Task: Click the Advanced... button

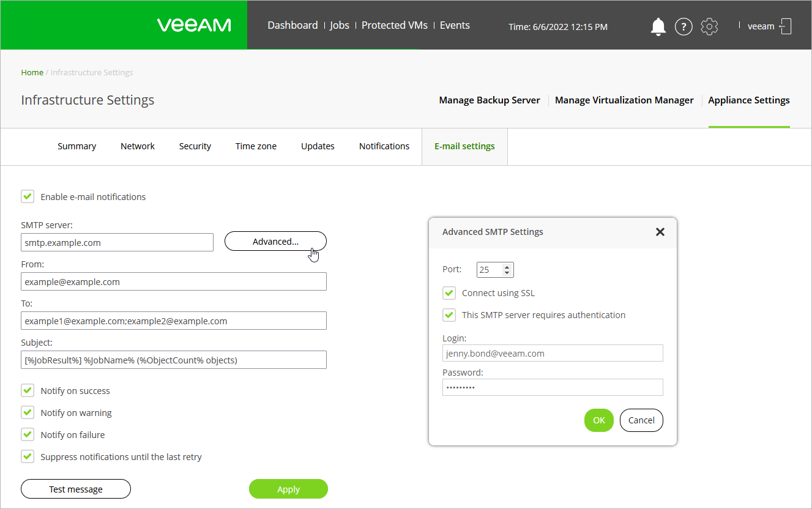Action: 275,242
